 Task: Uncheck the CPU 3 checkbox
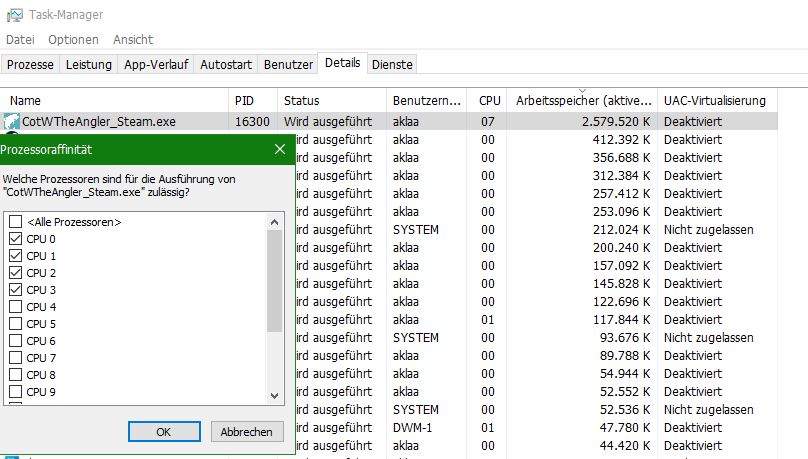click(15, 290)
